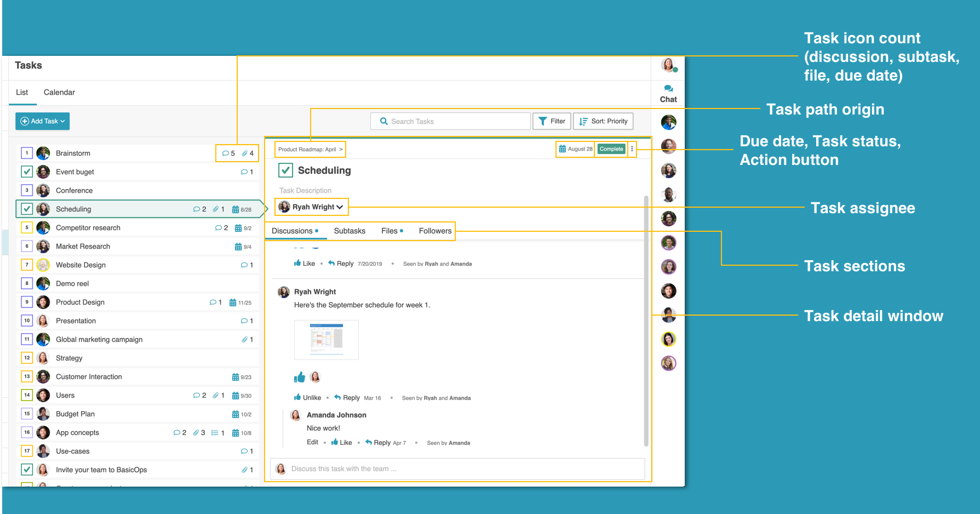Screen dimensions: 980x514
Task: Click the Filter button
Action: 552,121
